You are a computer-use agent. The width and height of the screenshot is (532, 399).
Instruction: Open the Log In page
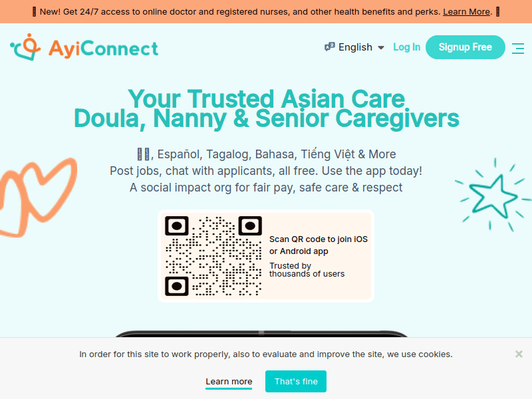click(406, 47)
